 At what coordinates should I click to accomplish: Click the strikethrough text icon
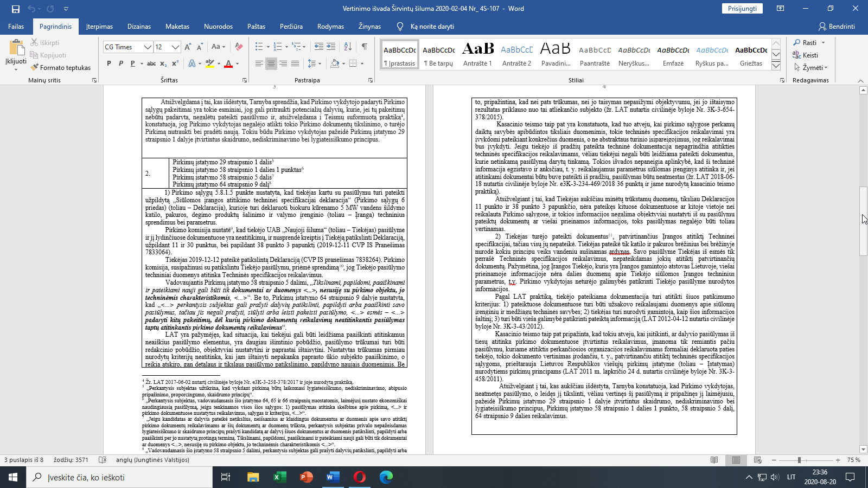[x=151, y=64]
